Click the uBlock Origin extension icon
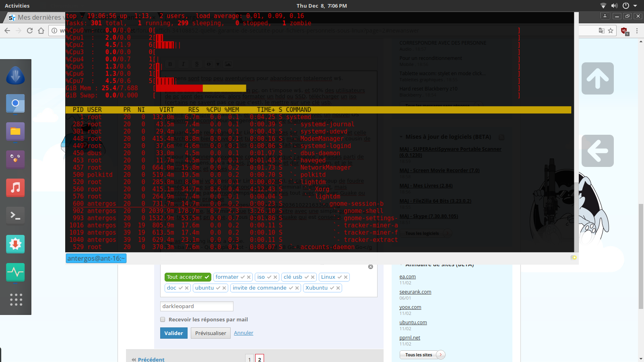Image resolution: width=644 pixels, height=362 pixels. [x=624, y=31]
